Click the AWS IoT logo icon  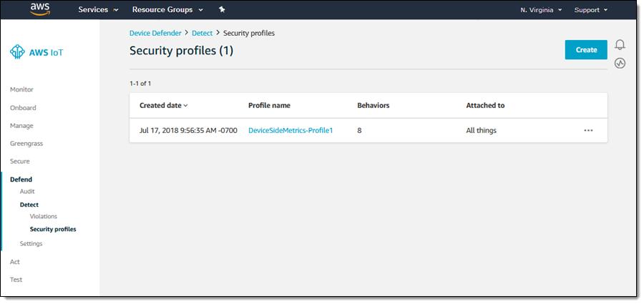coord(17,52)
